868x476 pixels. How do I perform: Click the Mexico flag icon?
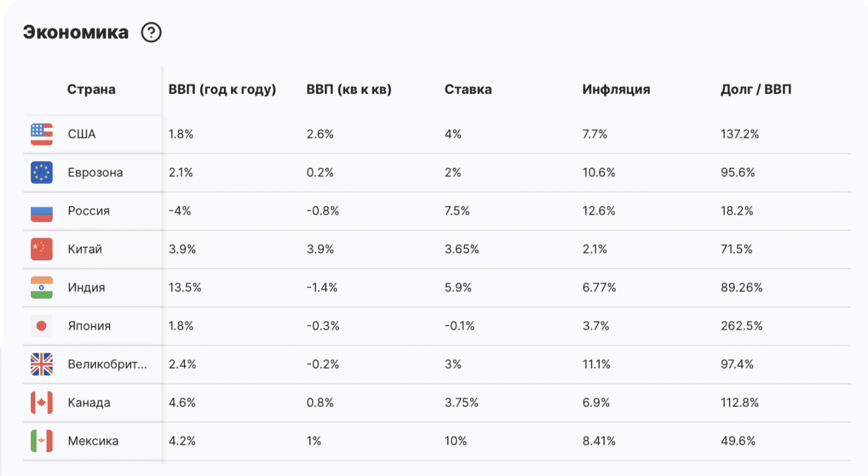(42, 441)
